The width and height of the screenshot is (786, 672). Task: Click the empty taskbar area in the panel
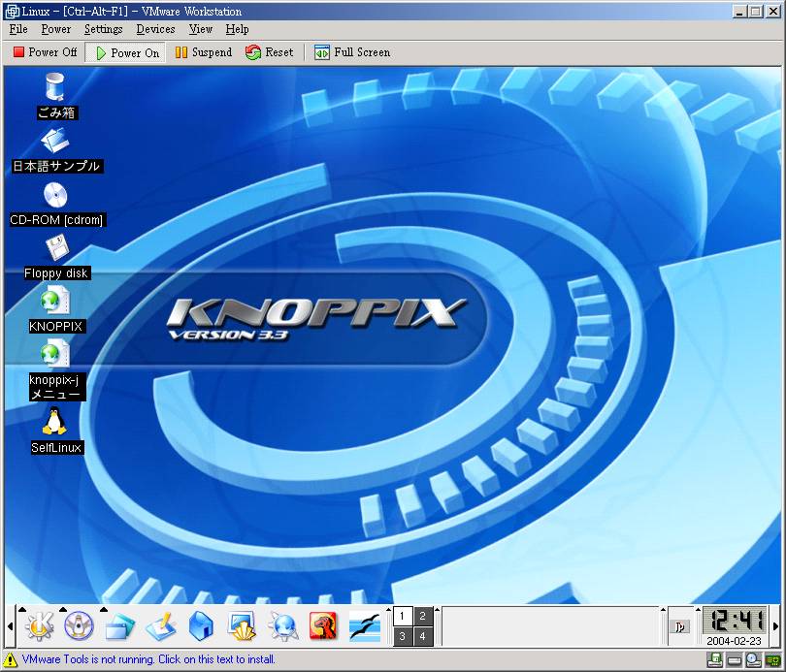point(550,625)
